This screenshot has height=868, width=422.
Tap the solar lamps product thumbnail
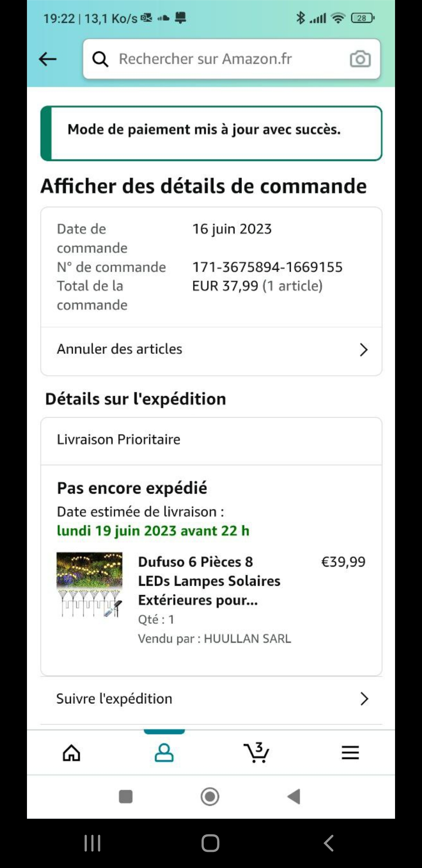click(x=89, y=585)
